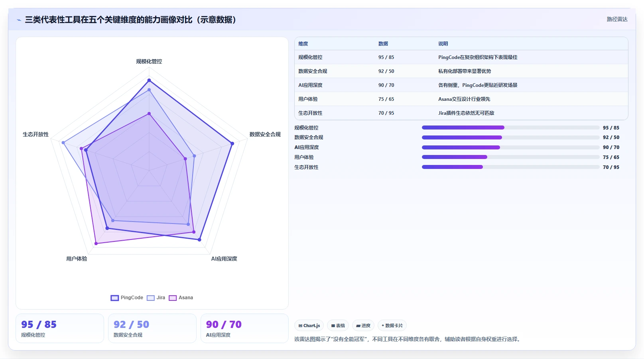The width and height of the screenshot is (644, 359).
Task: Select the 数据安全合规 table row label
Action: pyautogui.click(x=313, y=71)
